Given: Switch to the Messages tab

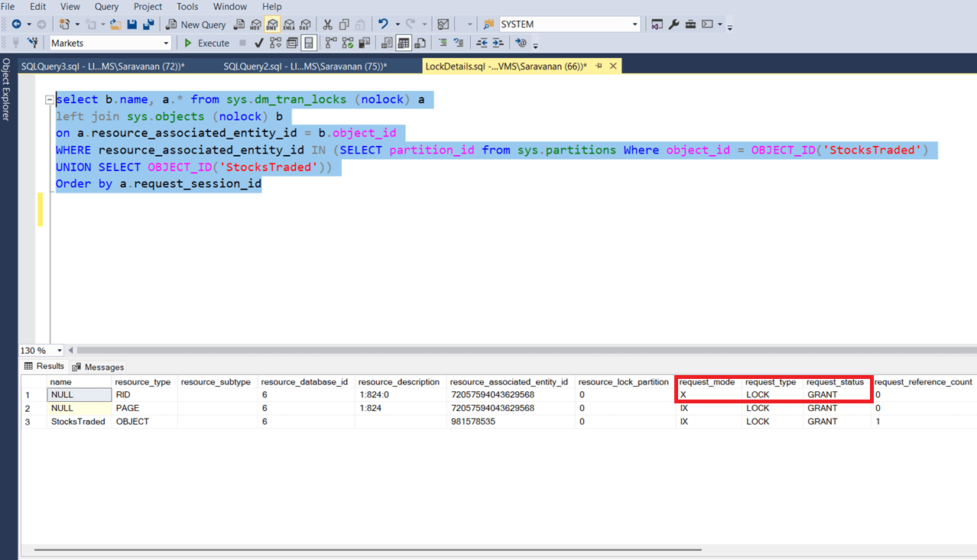Looking at the screenshot, I should (99, 367).
